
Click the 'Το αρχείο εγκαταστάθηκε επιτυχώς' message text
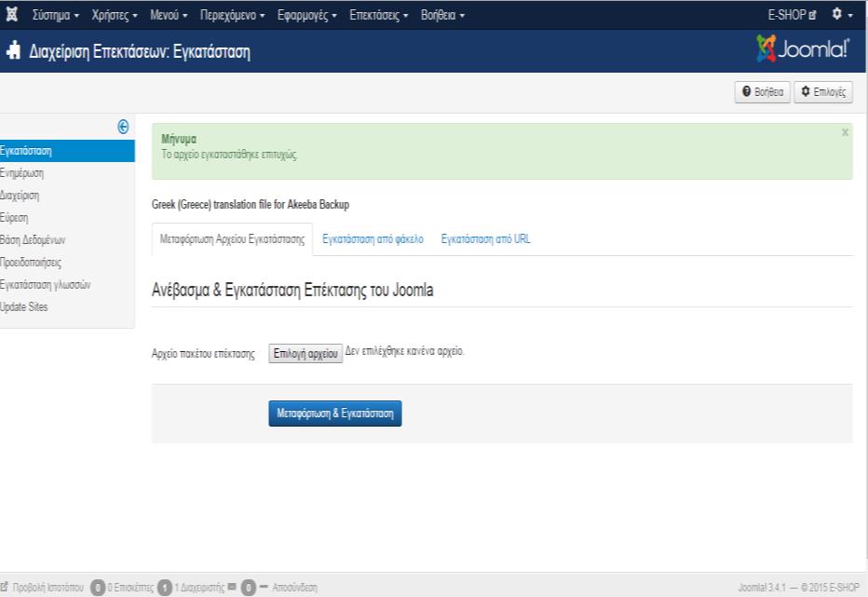coord(229,155)
